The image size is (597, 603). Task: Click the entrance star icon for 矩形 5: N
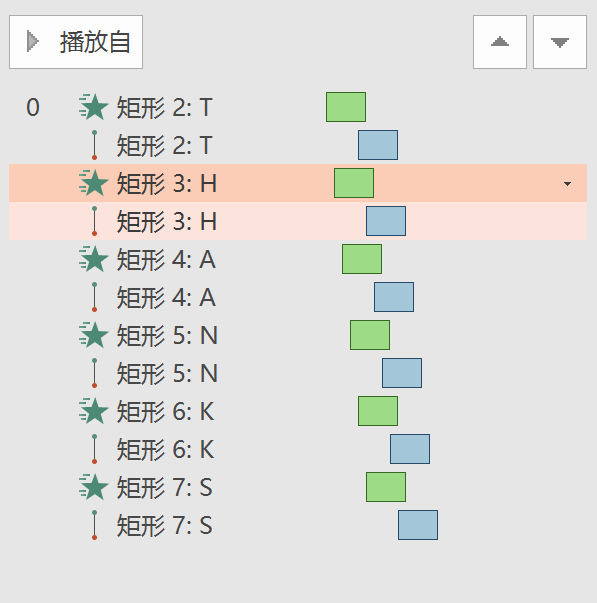pos(93,335)
